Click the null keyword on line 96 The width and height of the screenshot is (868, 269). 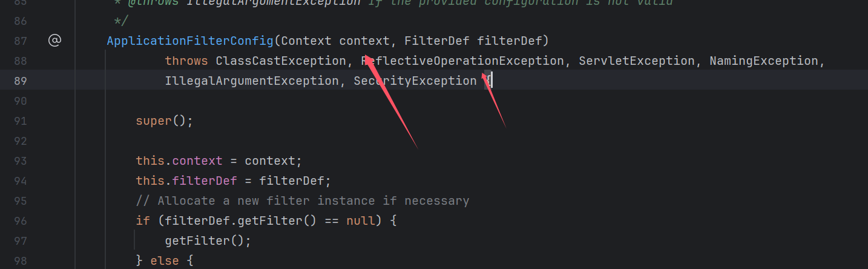[x=361, y=221]
